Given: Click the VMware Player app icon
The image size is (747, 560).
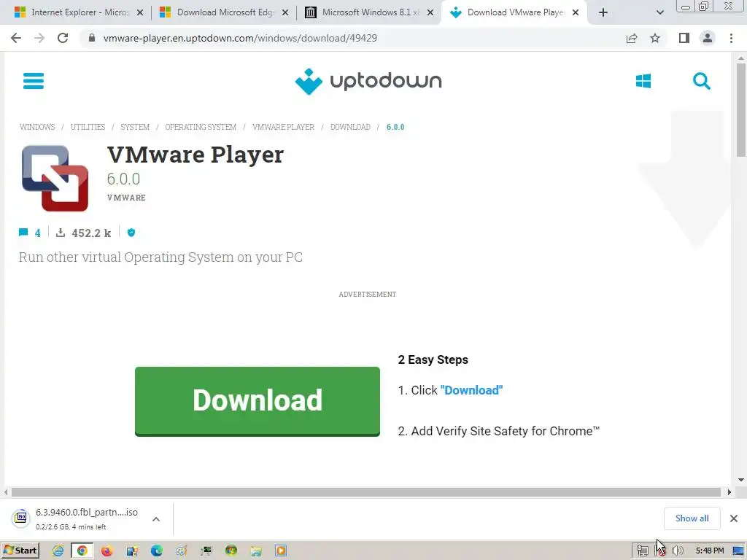Looking at the screenshot, I should [x=55, y=178].
